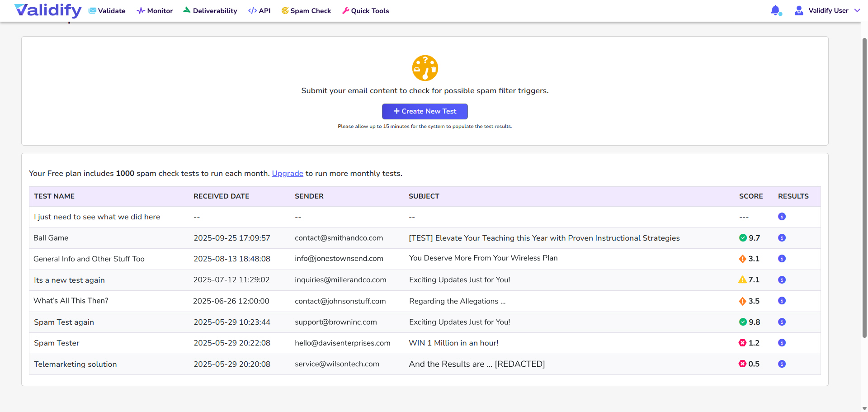Go to the Monitor menu item
868x412 pixels.
(x=155, y=11)
